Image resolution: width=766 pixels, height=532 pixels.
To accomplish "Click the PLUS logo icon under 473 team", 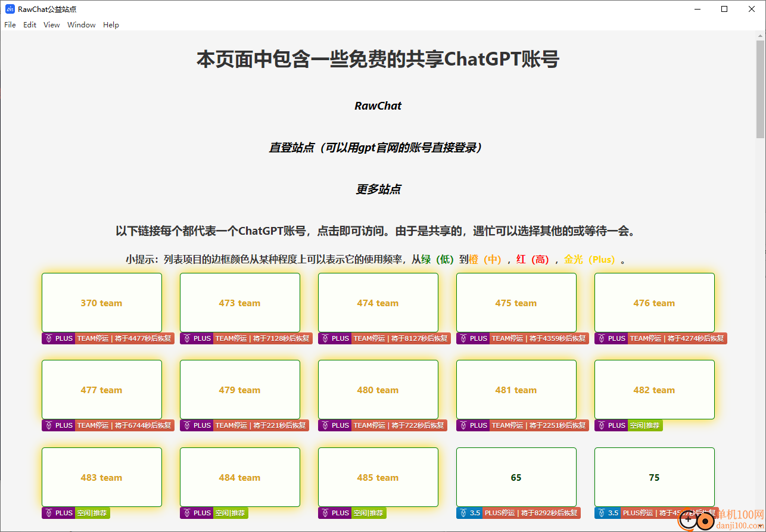I will (x=187, y=338).
